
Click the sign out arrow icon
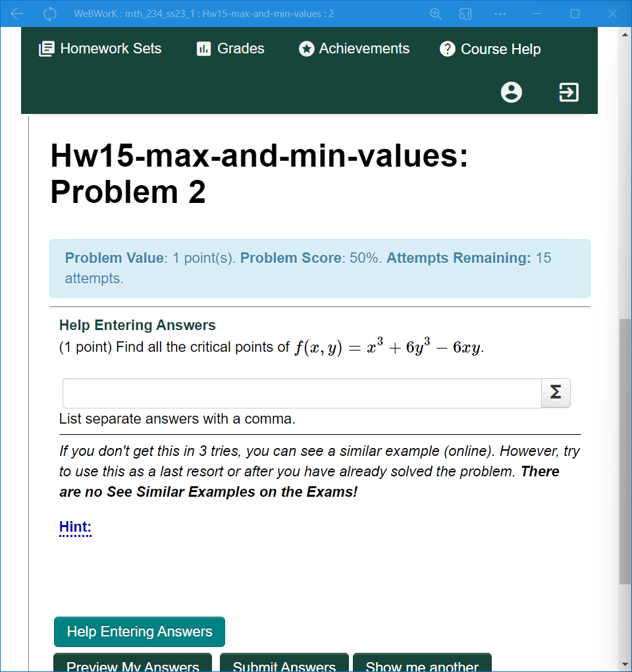(x=568, y=92)
